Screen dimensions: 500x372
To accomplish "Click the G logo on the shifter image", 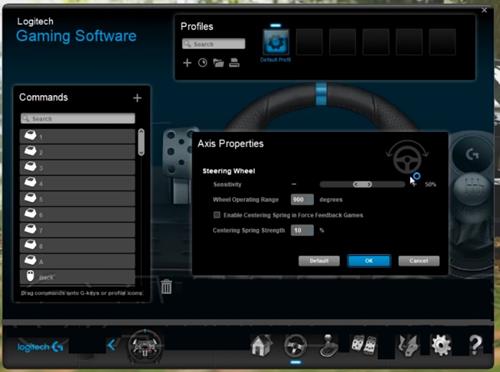I will 472,154.
